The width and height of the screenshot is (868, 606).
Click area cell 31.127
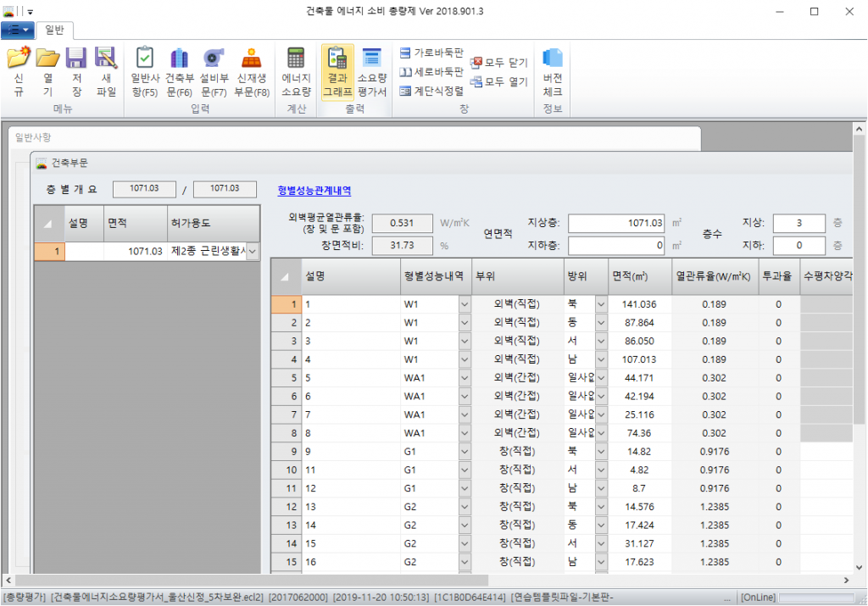pos(640,543)
